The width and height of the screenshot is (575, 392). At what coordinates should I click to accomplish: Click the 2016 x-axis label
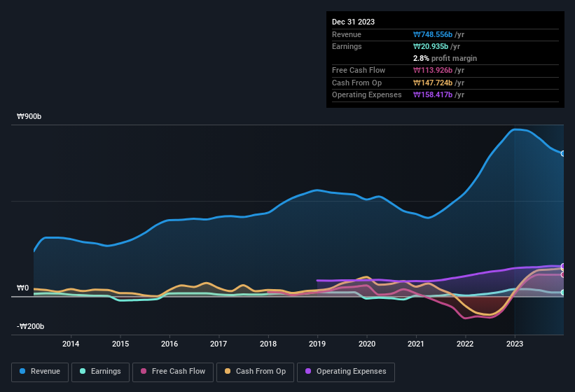pos(169,344)
